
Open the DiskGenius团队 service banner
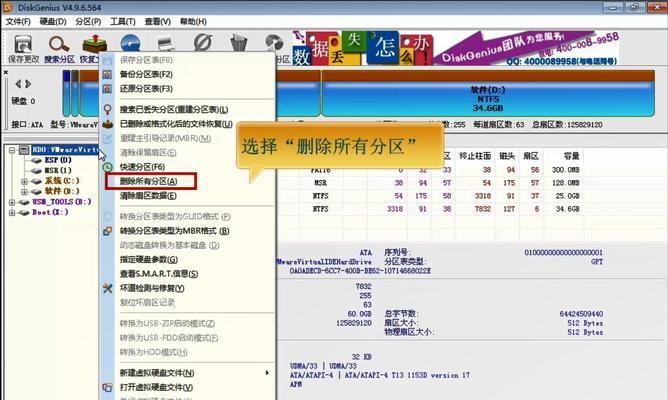(x=526, y=48)
